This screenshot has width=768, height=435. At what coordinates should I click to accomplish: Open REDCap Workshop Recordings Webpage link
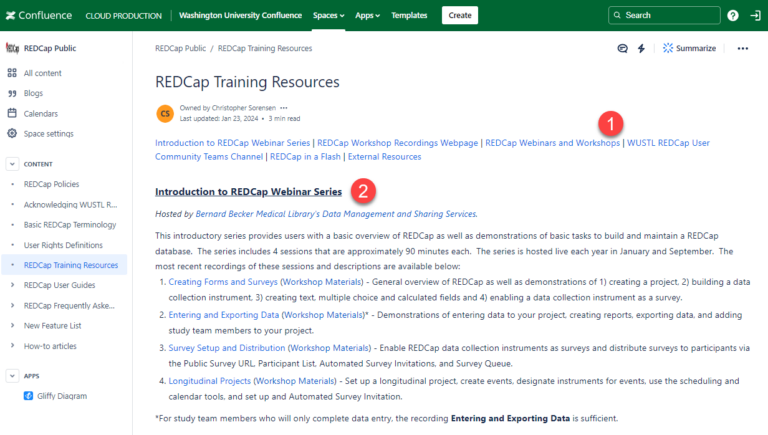coord(398,143)
